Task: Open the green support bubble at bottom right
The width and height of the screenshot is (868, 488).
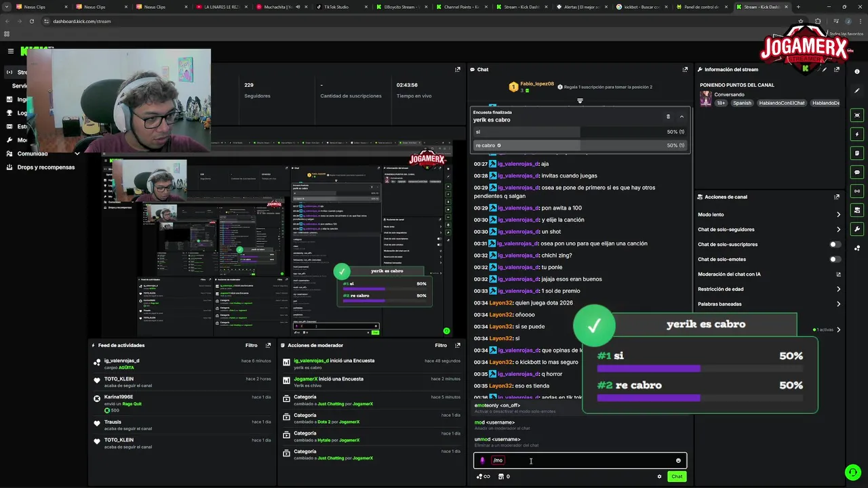Action: 852,472
